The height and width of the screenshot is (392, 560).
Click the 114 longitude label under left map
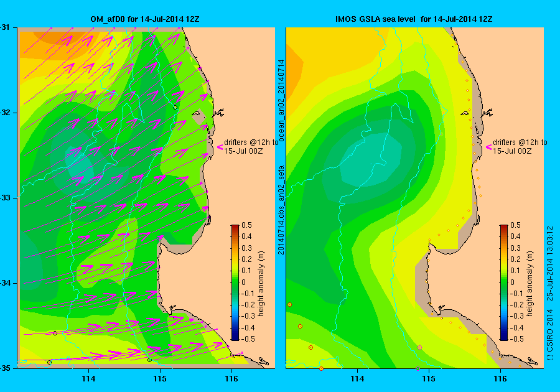coord(88,379)
